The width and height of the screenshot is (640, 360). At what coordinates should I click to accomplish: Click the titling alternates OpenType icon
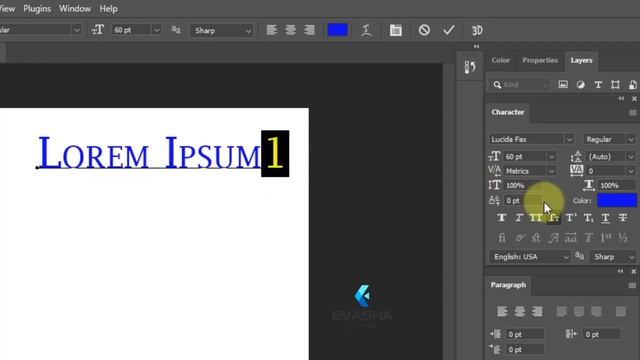click(588, 238)
